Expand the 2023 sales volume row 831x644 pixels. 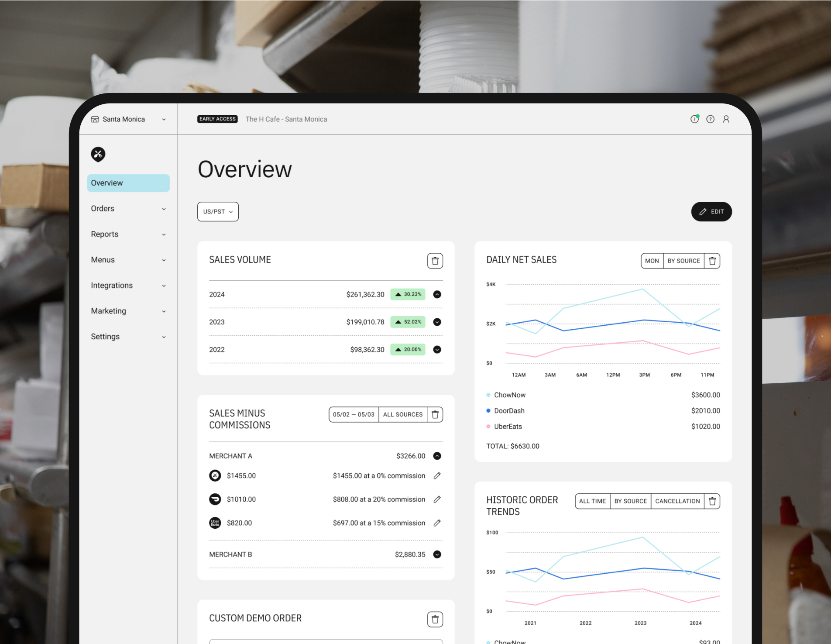pos(437,322)
